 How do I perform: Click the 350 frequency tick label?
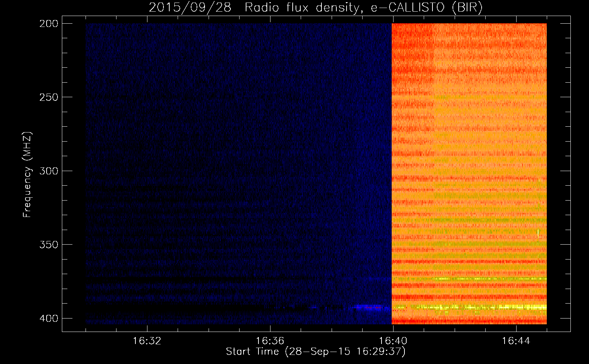coord(48,244)
